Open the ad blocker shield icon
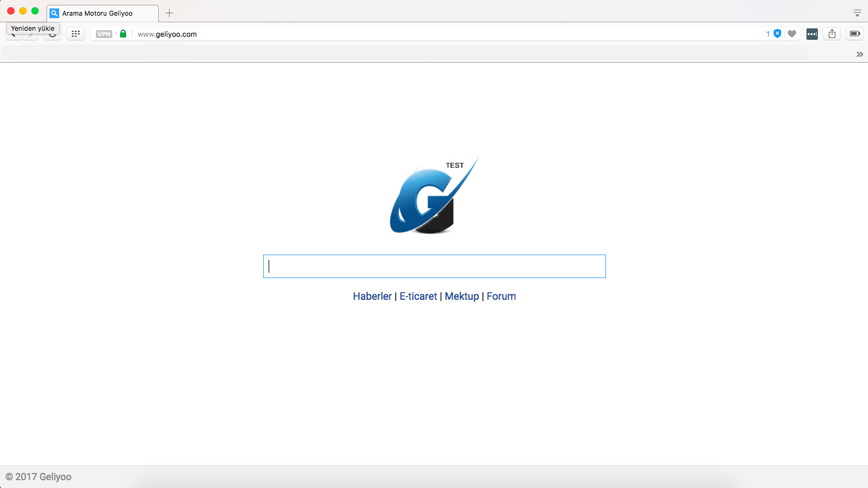 [777, 34]
